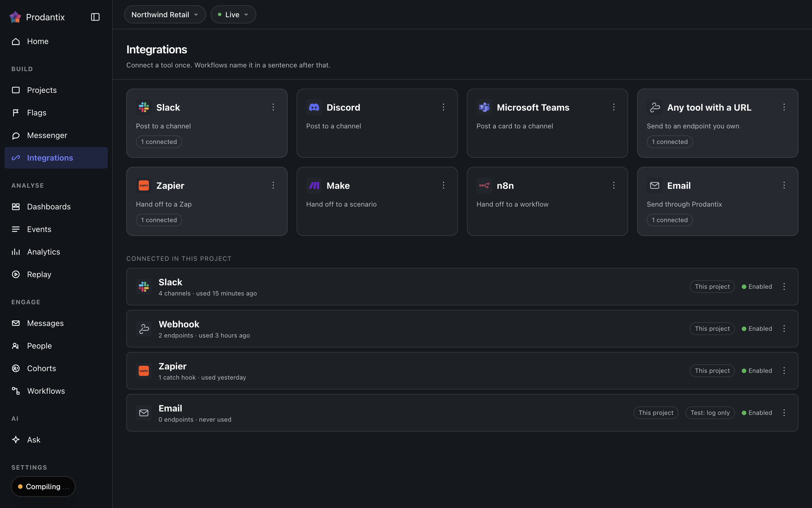Open the Live environment dropdown
This screenshot has width=812, height=508.
233,14
